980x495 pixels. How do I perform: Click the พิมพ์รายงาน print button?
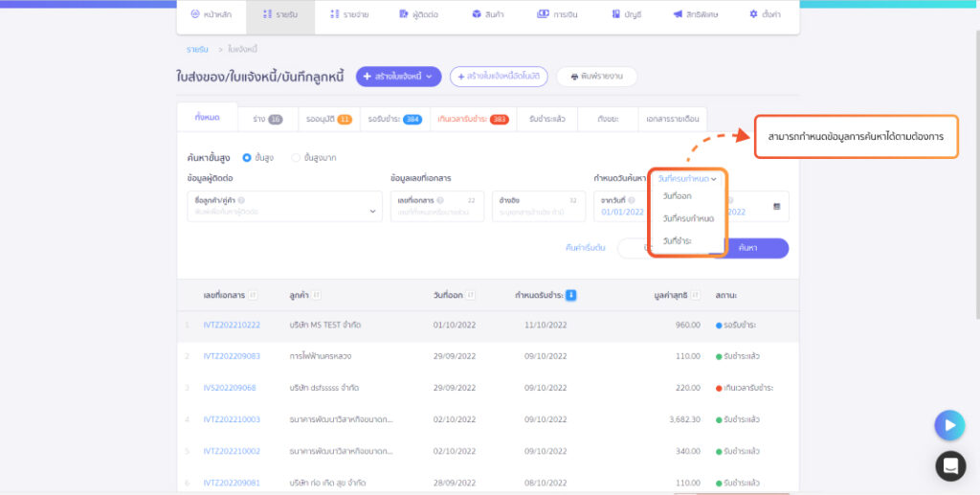click(596, 76)
